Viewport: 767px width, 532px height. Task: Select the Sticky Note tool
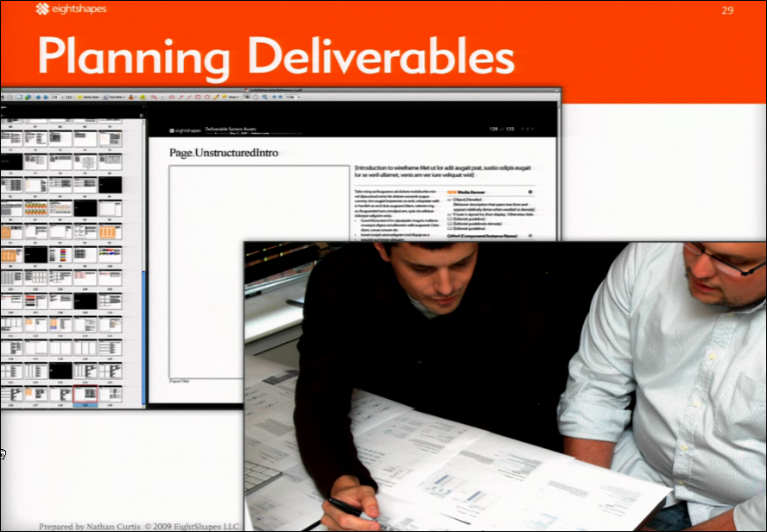pyautogui.click(x=88, y=97)
